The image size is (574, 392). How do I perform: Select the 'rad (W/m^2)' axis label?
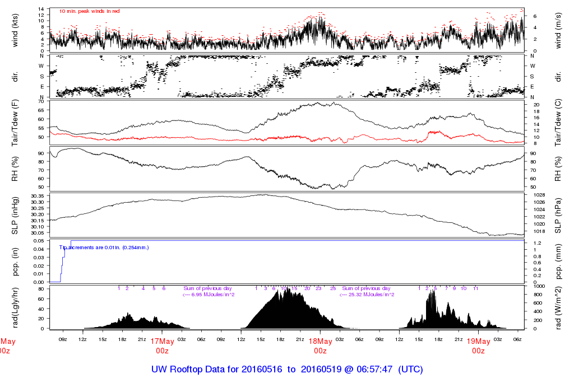click(558, 308)
